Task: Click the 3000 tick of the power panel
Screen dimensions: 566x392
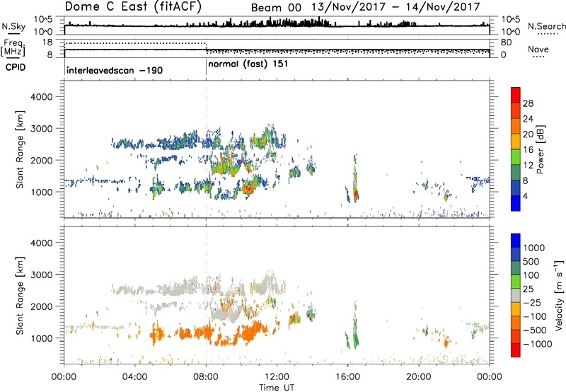Action: [x=41, y=129]
